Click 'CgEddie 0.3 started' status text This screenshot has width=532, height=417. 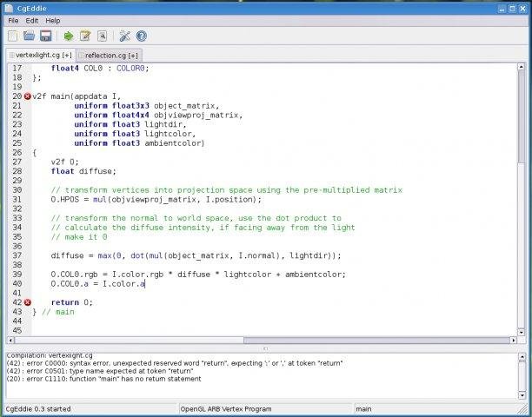38,409
